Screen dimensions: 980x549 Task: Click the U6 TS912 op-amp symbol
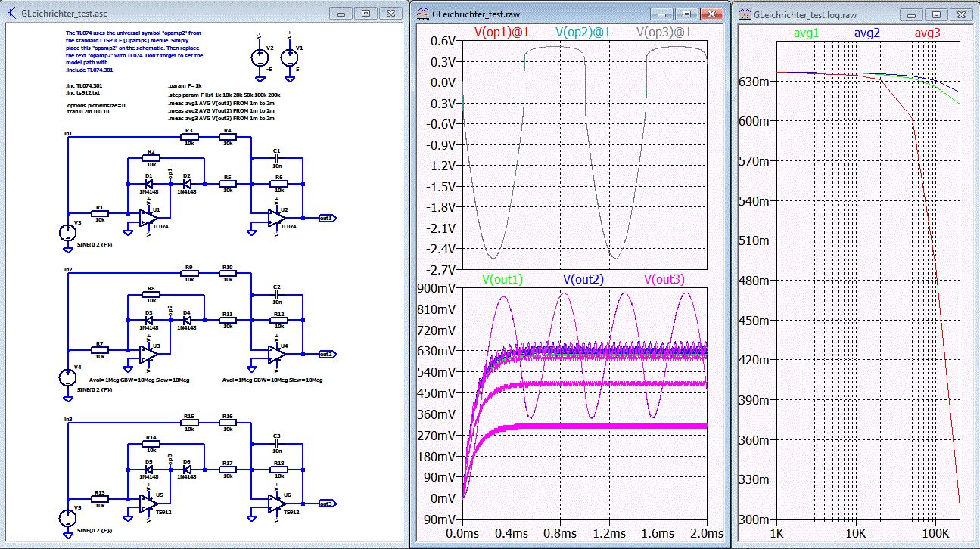click(x=276, y=504)
